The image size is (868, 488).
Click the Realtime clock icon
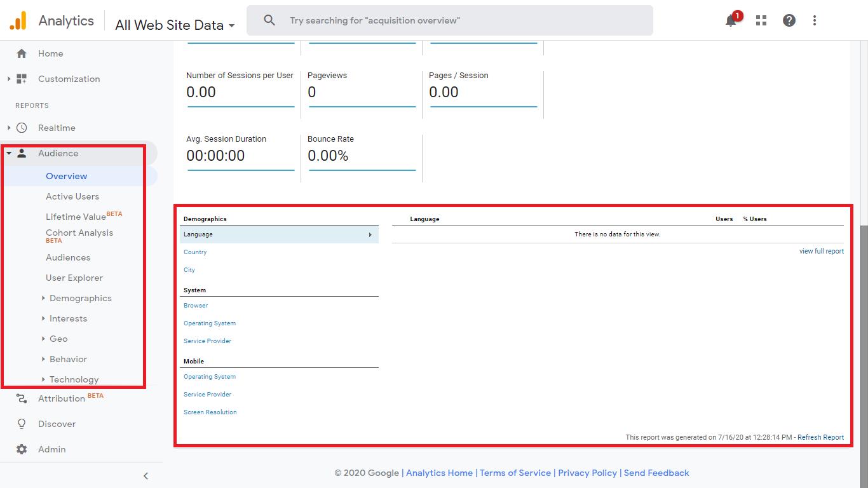point(22,128)
